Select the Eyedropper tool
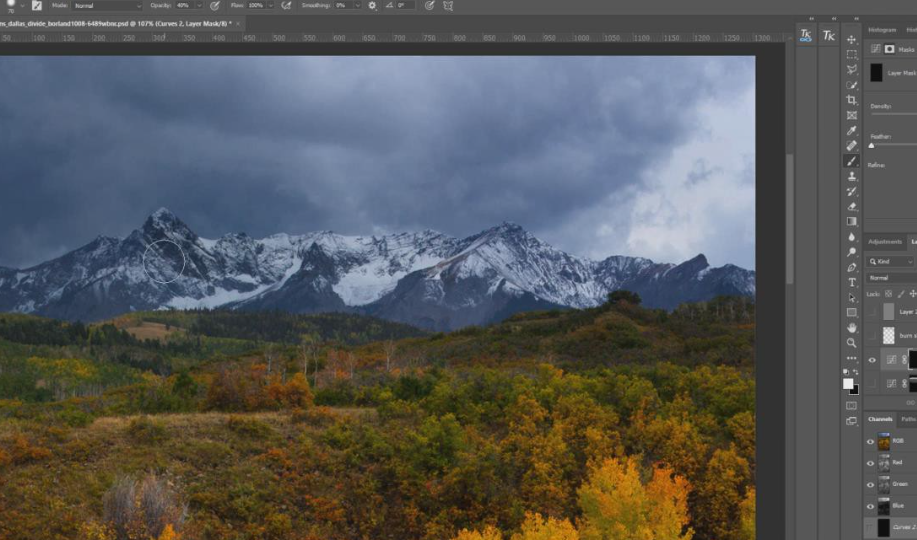 pyautogui.click(x=852, y=130)
